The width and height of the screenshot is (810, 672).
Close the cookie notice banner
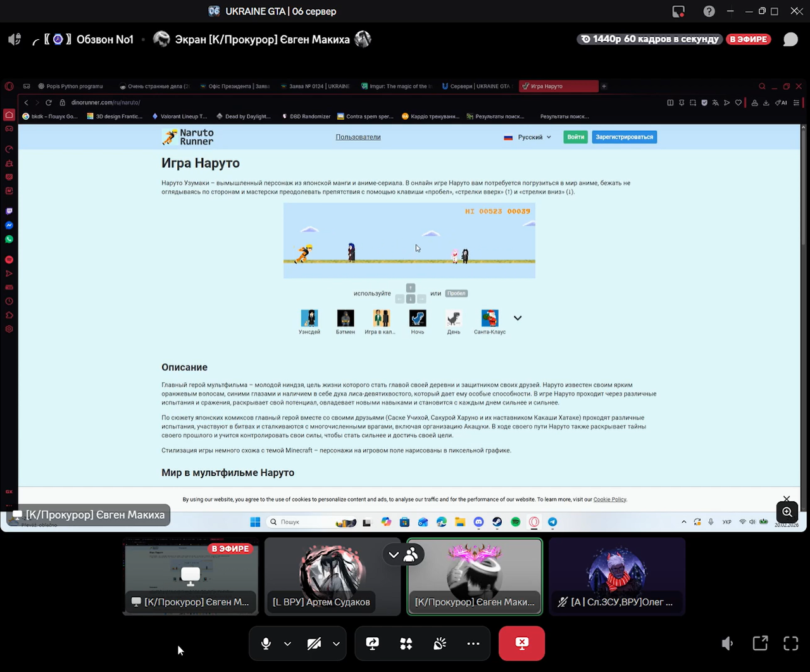coord(787,499)
